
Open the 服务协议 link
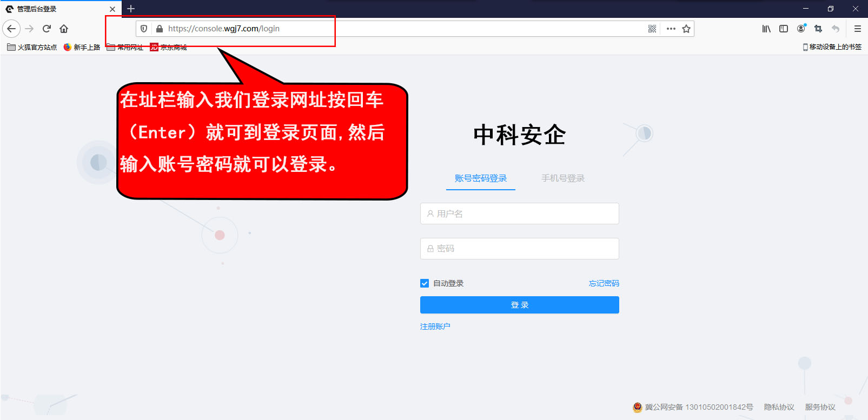point(820,407)
